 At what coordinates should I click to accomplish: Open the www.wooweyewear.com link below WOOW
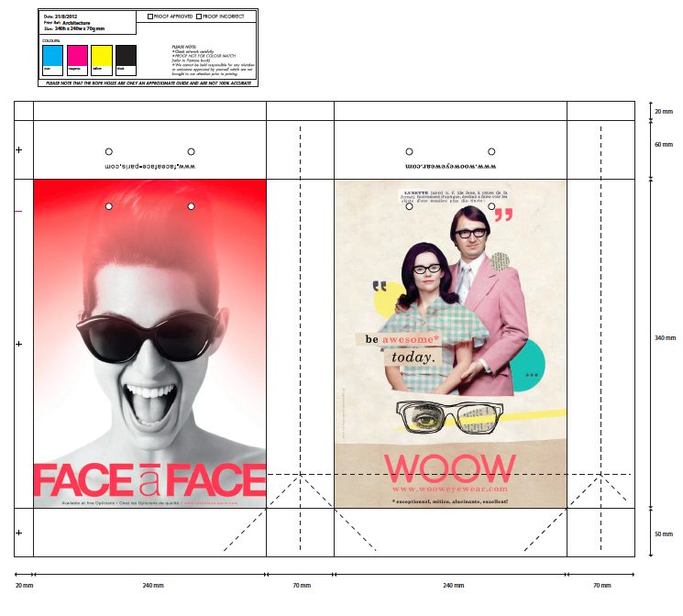449,489
